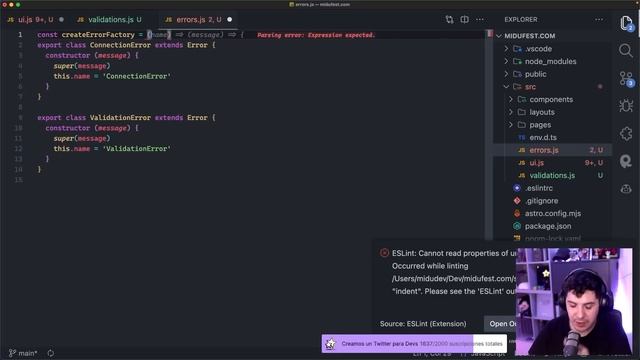Click 'ValidationError' class name in export line
640x360 pixels.
click(120, 118)
